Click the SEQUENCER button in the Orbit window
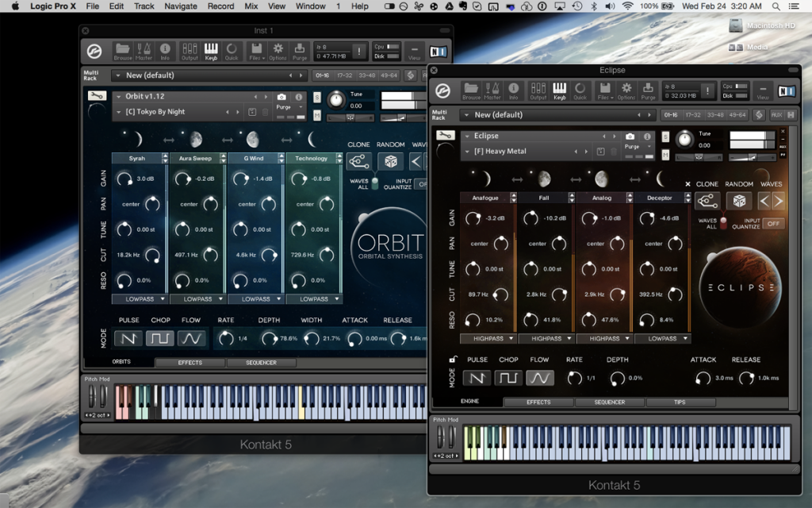 tap(261, 363)
